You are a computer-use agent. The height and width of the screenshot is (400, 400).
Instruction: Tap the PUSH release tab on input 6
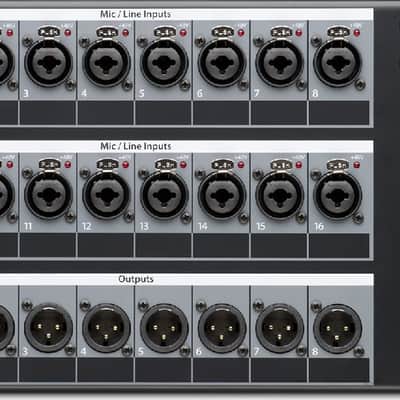pyautogui.click(x=223, y=32)
